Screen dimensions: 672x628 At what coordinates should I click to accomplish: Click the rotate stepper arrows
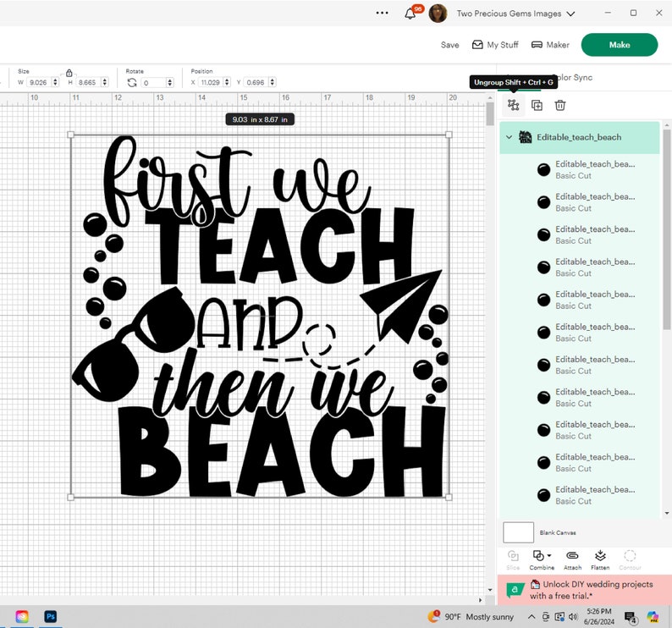coord(170,82)
